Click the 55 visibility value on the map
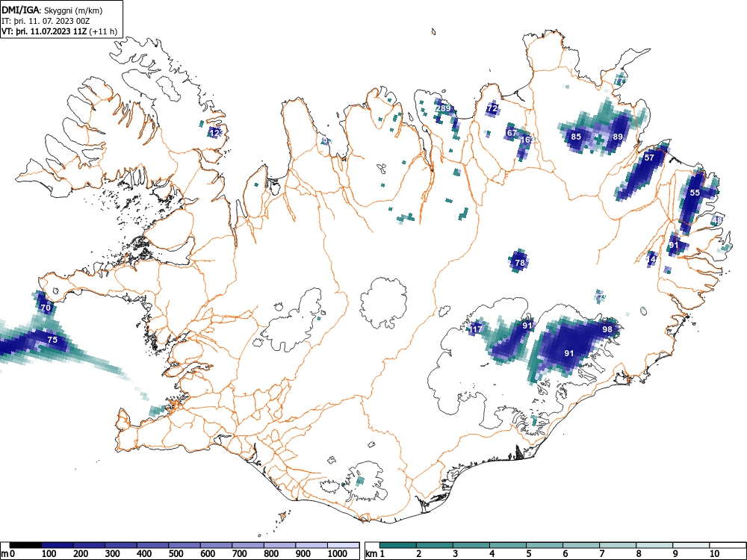 pyautogui.click(x=695, y=193)
